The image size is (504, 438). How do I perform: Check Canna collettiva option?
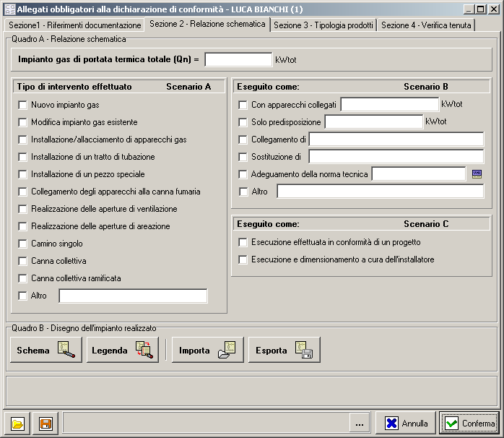[22, 261]
